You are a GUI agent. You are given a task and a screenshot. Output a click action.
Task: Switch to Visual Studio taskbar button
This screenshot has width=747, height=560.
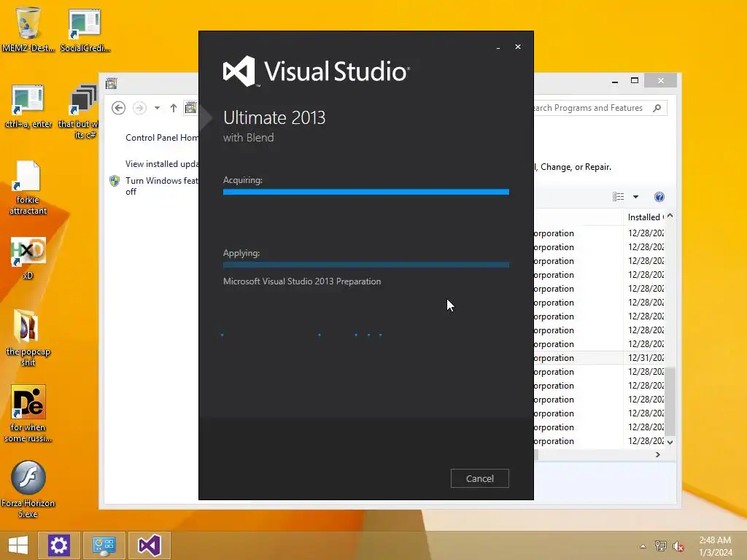click(150, 545)
